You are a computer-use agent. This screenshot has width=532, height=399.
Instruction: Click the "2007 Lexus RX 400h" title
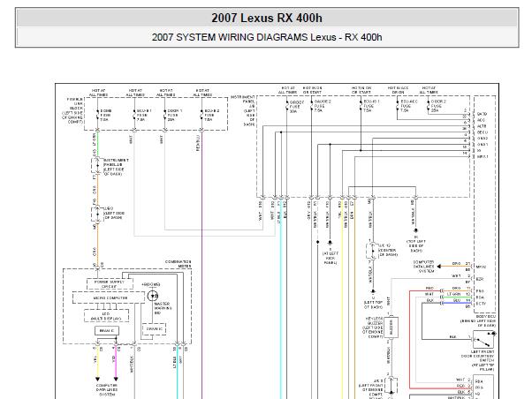click(x=267, y=18)
